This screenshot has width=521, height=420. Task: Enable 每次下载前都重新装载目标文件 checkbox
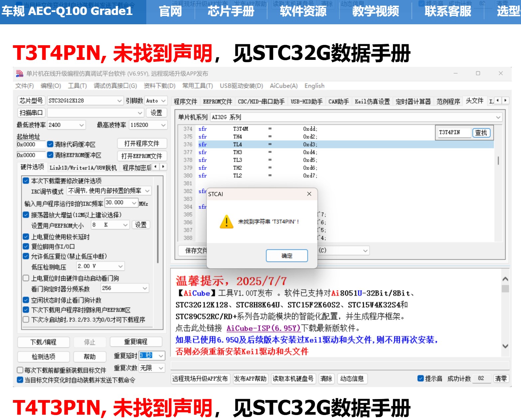point(20,370)
